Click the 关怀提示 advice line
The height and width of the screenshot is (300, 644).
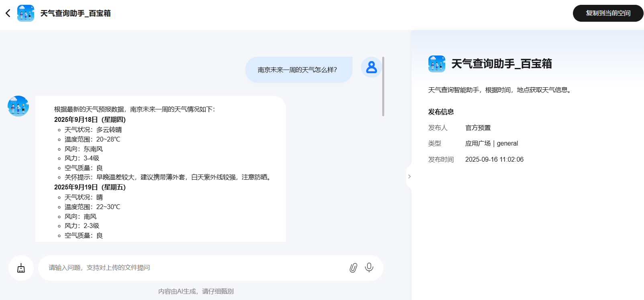click(169, 177)
